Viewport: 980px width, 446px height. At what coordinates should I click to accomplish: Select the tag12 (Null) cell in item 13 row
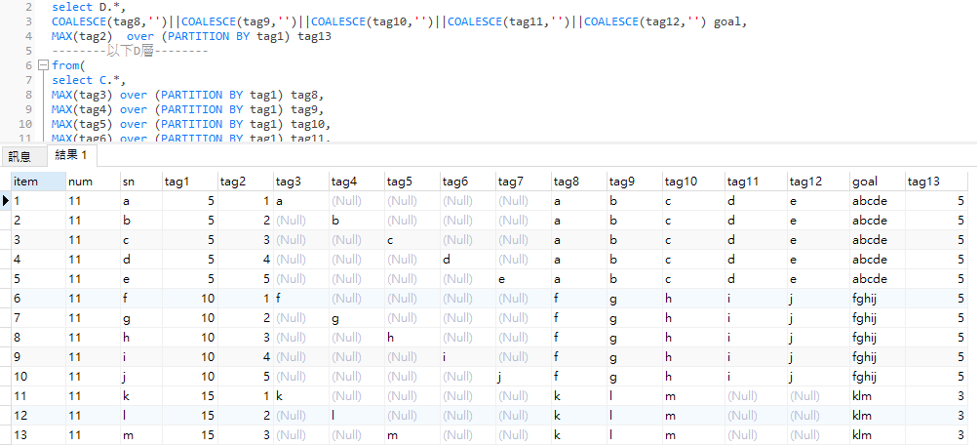click(818, 434)
